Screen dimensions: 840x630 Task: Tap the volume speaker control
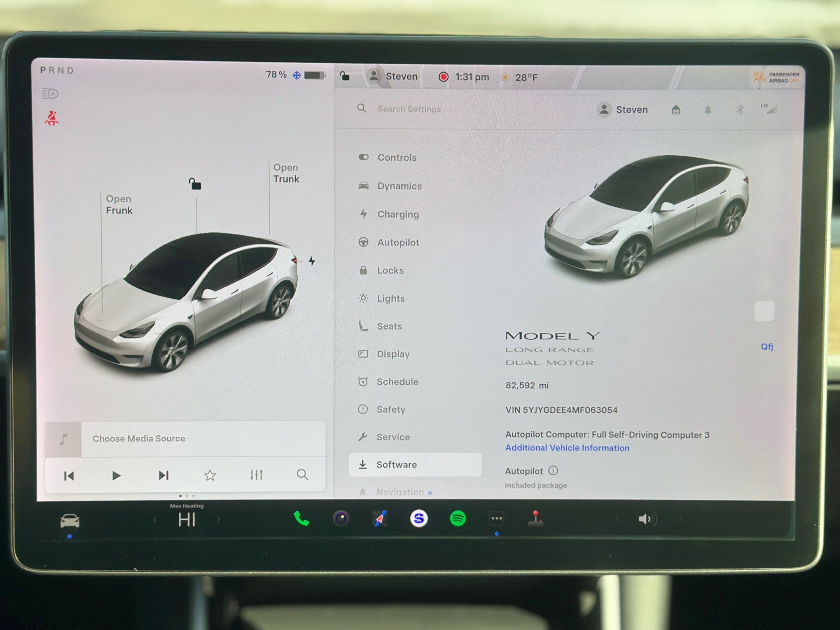click(647, 519)
